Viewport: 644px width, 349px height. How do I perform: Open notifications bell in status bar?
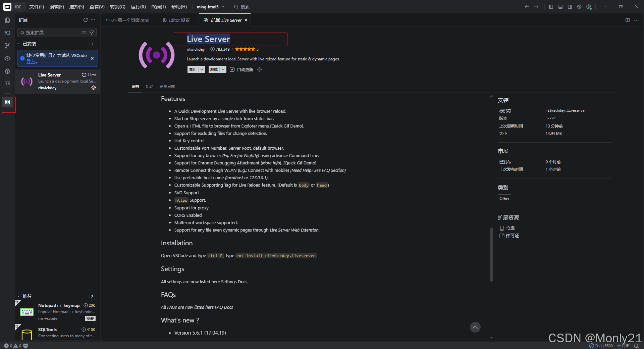pos(636,346)
